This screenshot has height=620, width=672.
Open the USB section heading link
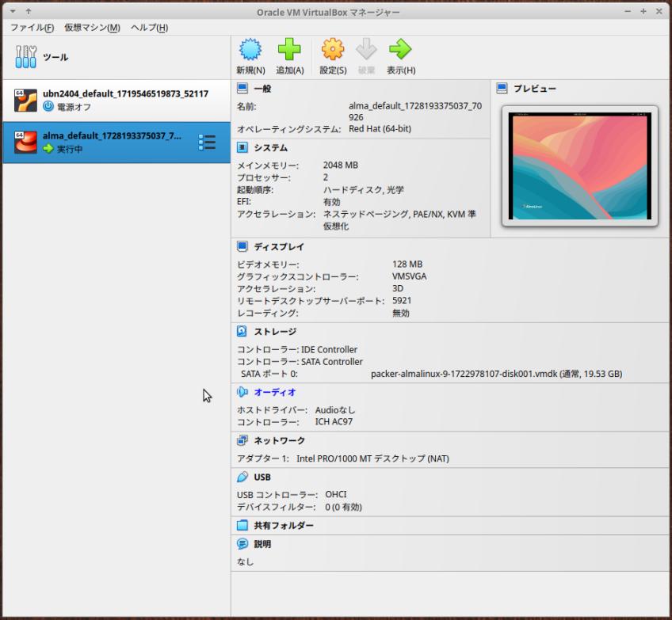pos(262,477)
